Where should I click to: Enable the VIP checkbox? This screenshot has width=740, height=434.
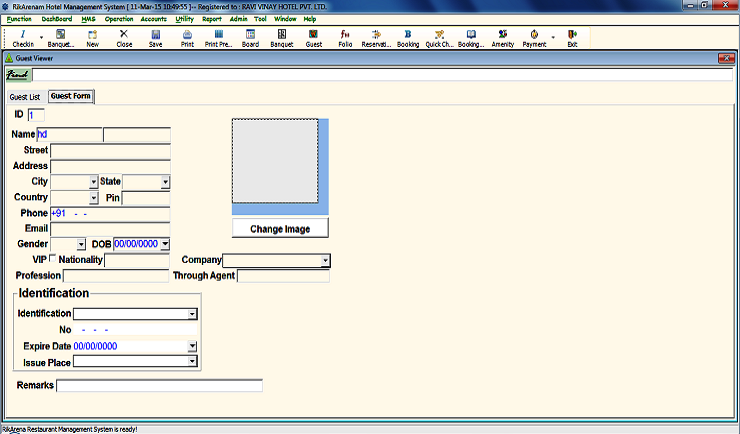53,260
